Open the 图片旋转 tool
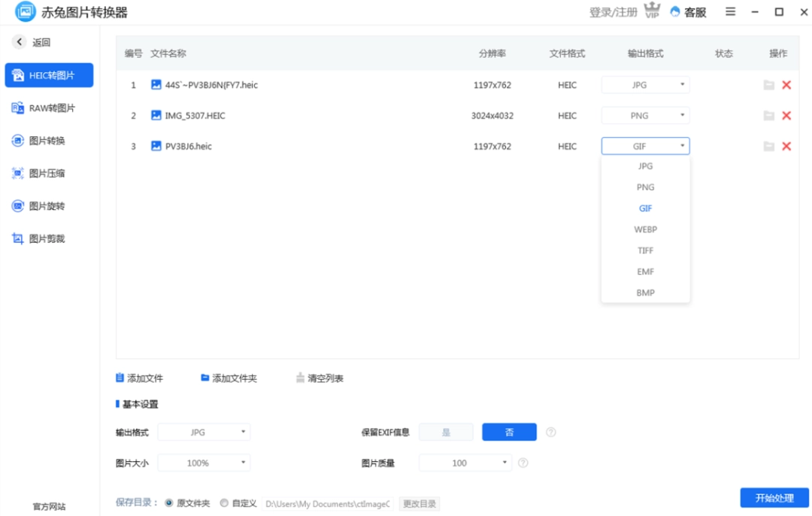 point(50,207)
